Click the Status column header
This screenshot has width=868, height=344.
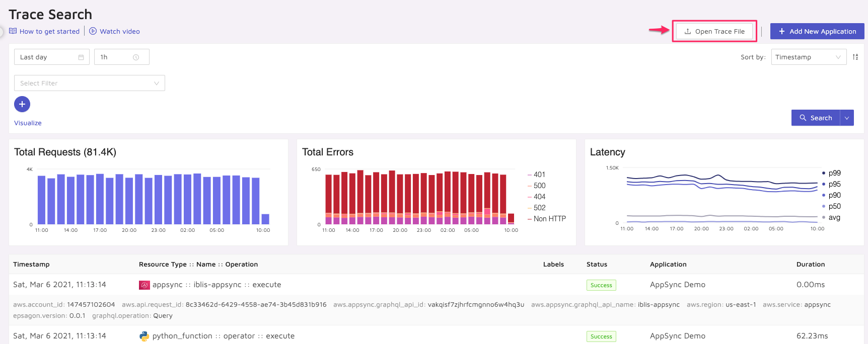tap(597, 264)
